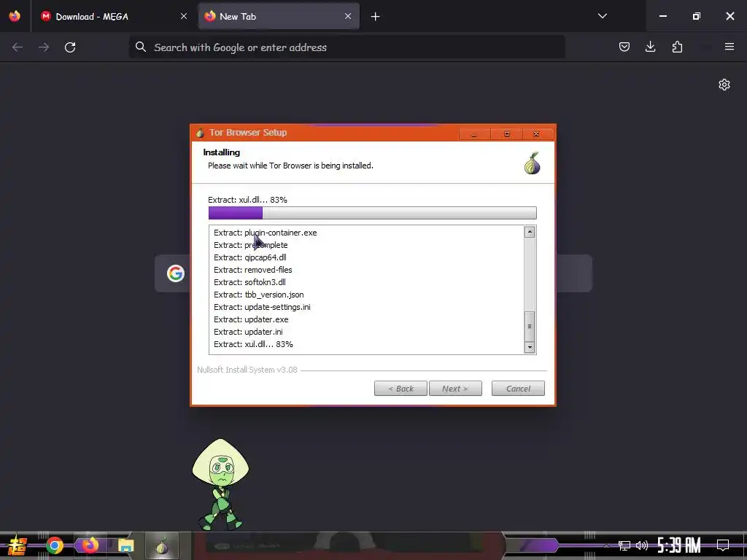This screenshot has height=560, width=747.
Task: Open the Firefox hamburger menu
Action: pos(729,47)
